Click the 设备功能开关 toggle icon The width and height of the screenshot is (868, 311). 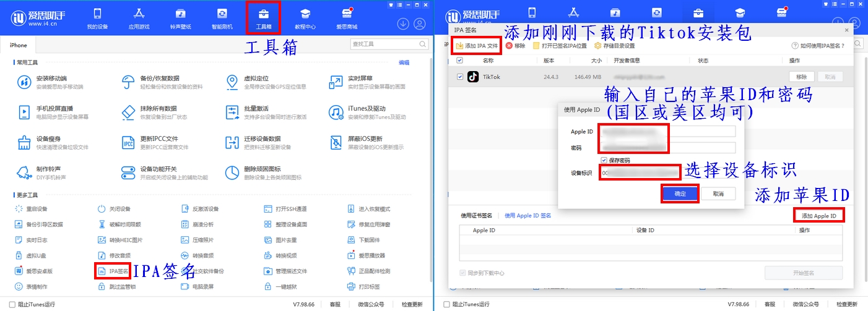point(128,173)
